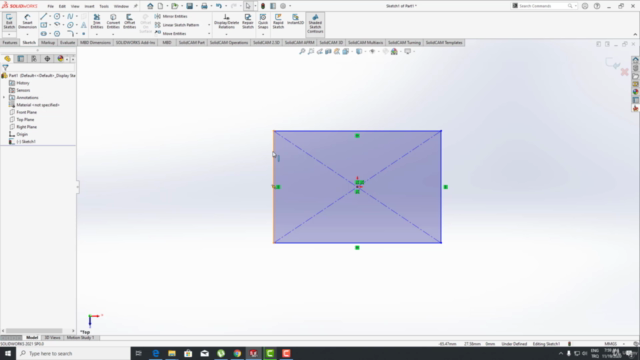Open the Edit menu

coord(62,6)
